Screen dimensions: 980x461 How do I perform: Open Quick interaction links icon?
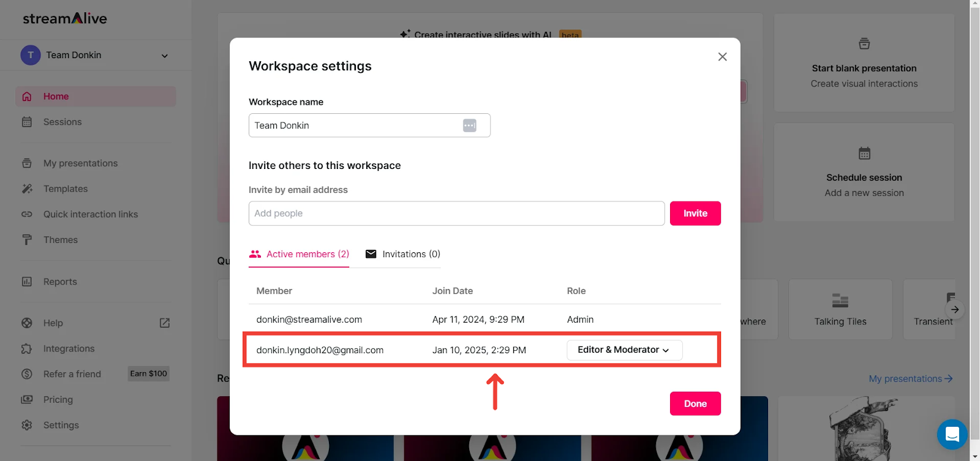pos(27,214)
